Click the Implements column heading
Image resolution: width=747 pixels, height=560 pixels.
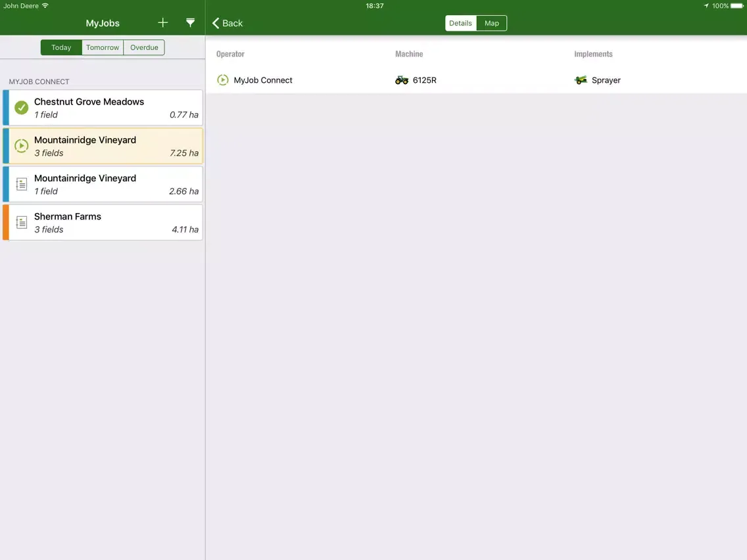pyautogui.click(x=593, y=54)
